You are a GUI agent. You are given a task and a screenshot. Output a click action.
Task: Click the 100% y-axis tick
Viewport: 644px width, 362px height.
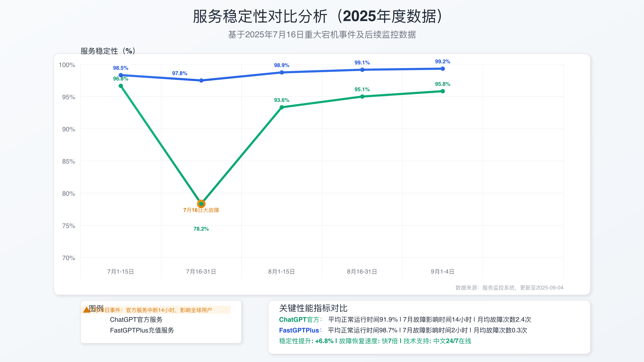[67, 65]
